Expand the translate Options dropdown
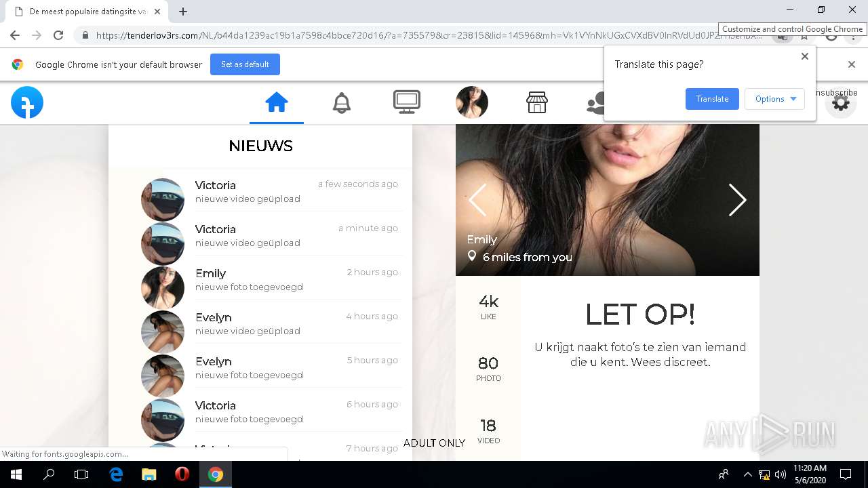This screenshot has width=868, height=488. (774, 99)
